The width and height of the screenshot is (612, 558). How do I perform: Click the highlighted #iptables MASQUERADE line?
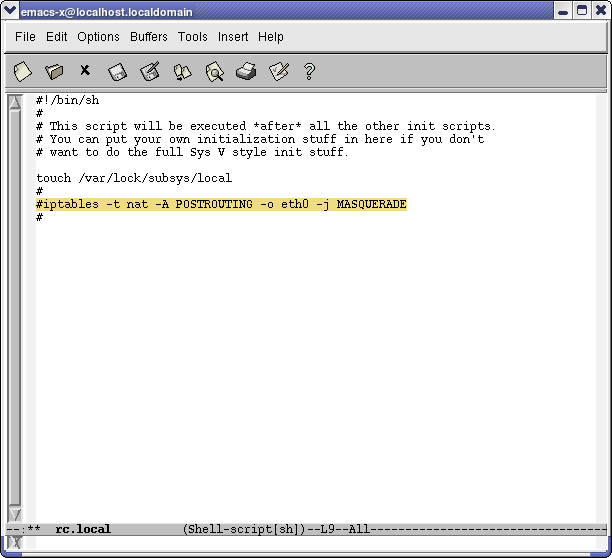tap(221, 204)
